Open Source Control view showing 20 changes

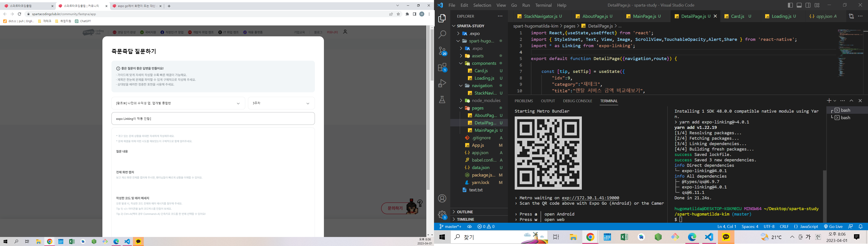click(x=442, y=51)
